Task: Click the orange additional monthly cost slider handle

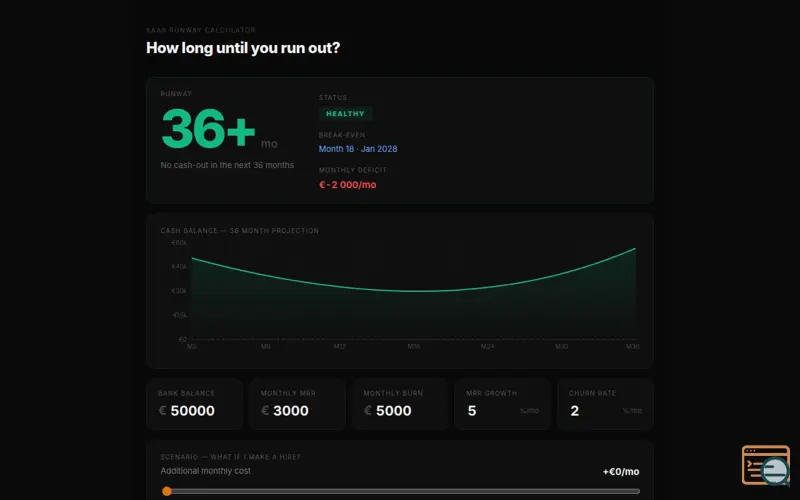Action: click(x=167, y=491)
